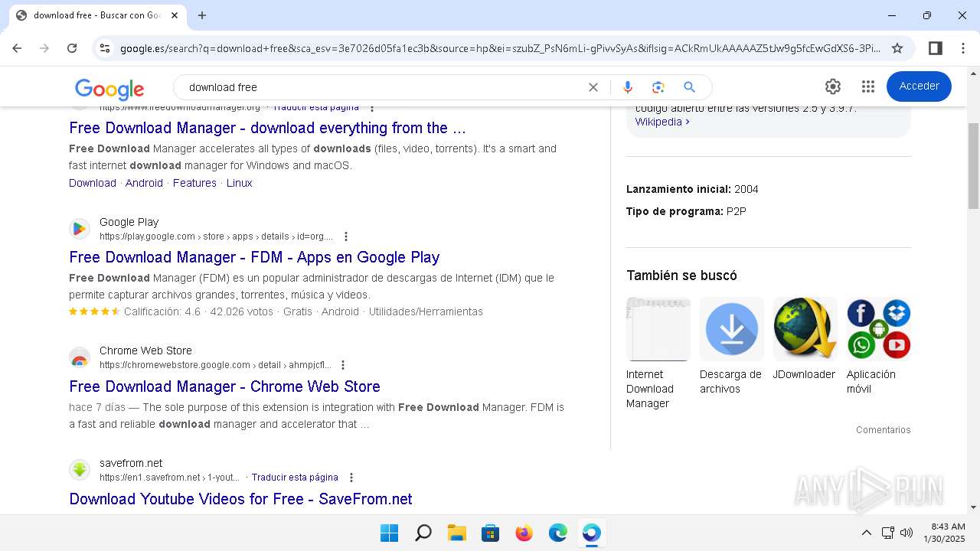The image size is (980, 551).
Task: Open Google quick settings gear
Action: [833, 86]
